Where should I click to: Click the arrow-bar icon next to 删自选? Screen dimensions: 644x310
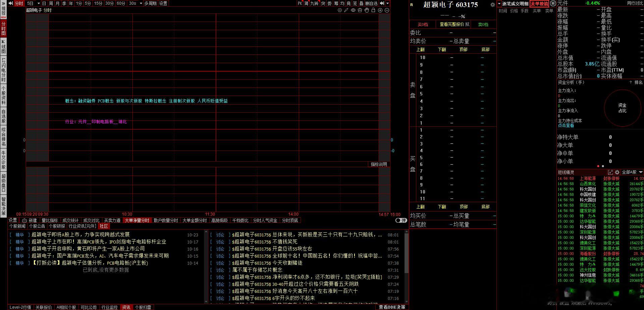point(382,3)
